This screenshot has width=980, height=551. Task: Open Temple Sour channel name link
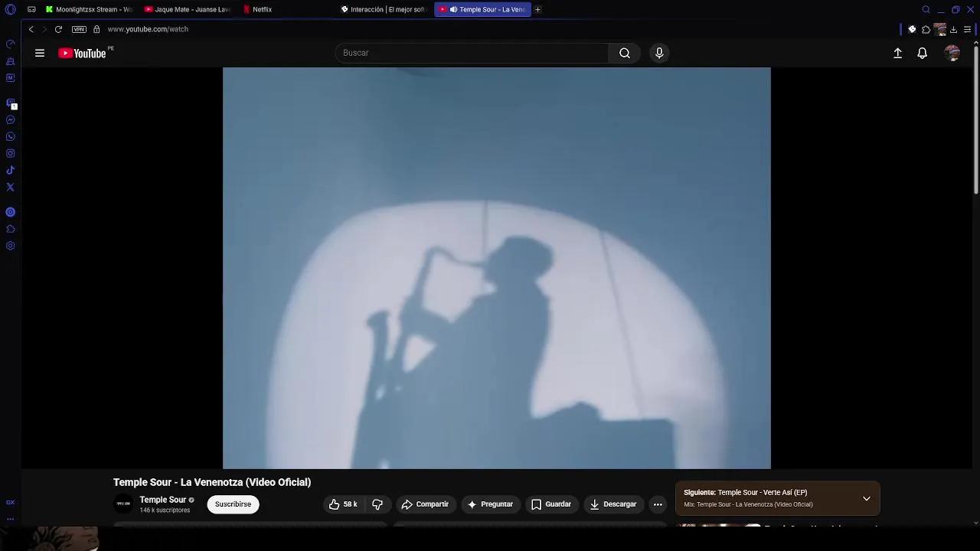162,500
